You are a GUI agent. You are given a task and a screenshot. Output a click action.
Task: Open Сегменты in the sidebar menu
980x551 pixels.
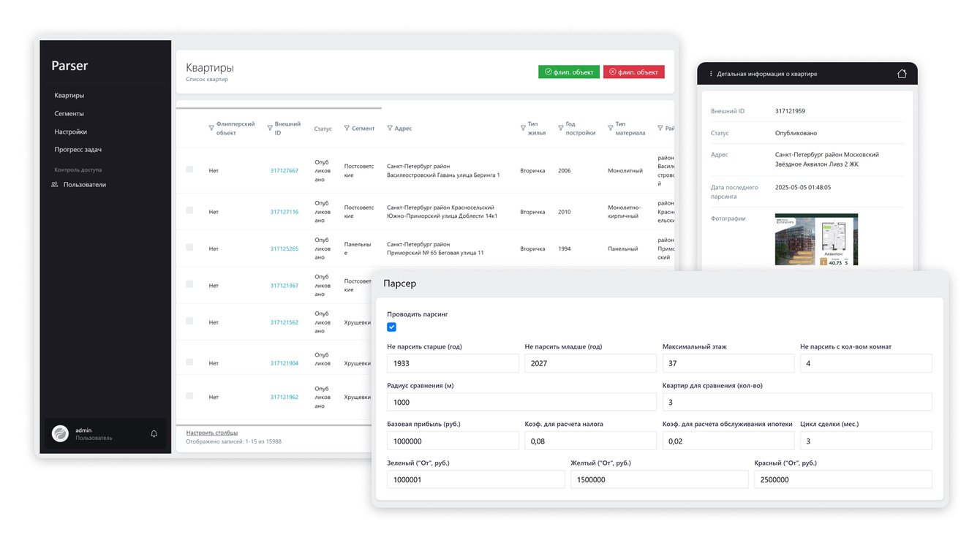[69, 113]
